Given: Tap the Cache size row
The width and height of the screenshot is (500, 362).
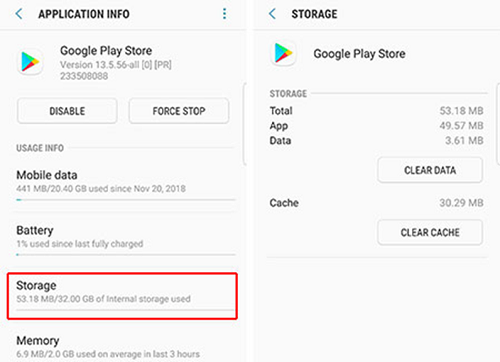Looking at the screenshot, I should pyautogui.click(x=377, y=203).
